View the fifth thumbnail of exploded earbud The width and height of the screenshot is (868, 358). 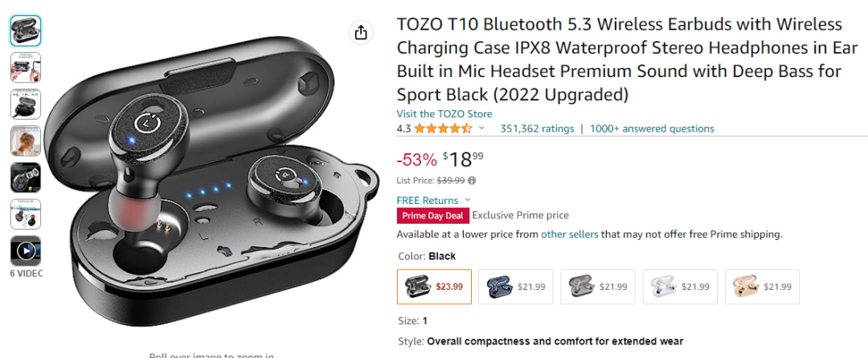click(26, 177)
